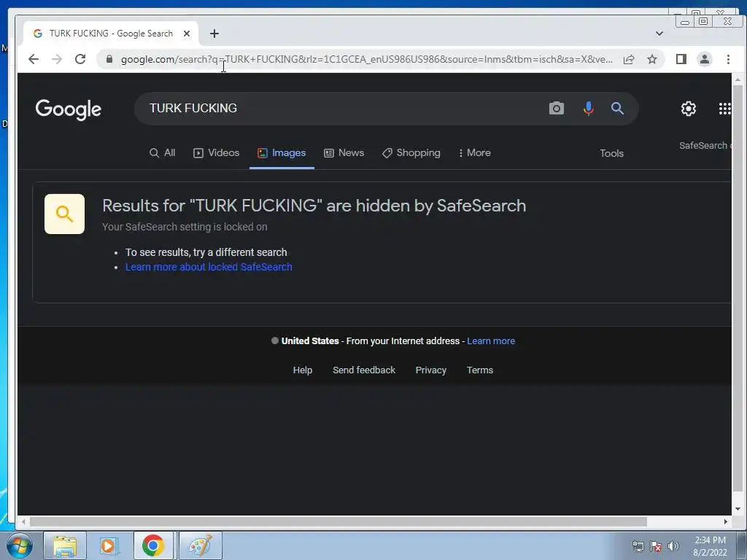Image resolution: width=747 pixels, height=560 pixels.
Task: View site info lock icon
Action: point(109,59)
